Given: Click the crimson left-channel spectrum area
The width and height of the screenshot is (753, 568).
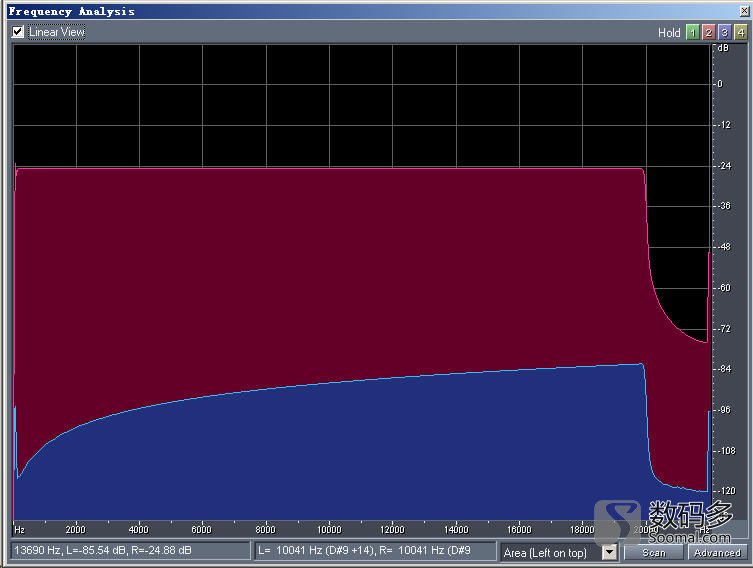Looking at the screenshot, I should (330, 270).
